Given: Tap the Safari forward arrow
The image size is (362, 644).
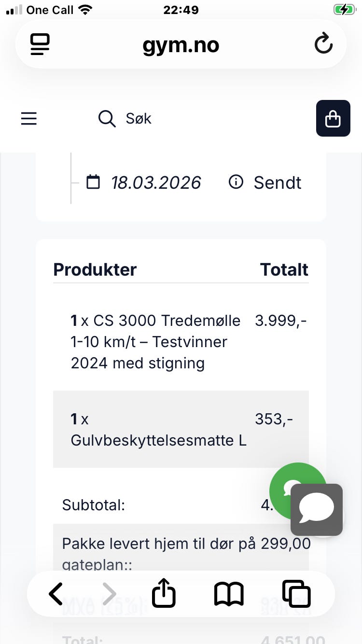Looking at the screenshot, I should click(x=110, y=593).
